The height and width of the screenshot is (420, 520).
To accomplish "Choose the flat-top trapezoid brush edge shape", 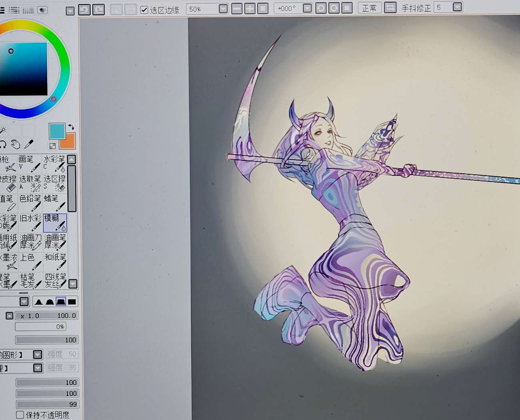I will (61, 302).
